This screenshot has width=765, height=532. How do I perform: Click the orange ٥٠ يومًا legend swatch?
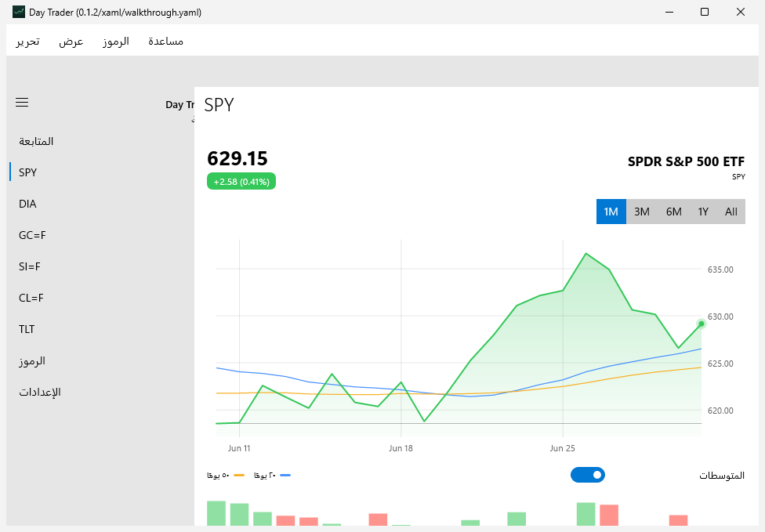tap(239, 475)
